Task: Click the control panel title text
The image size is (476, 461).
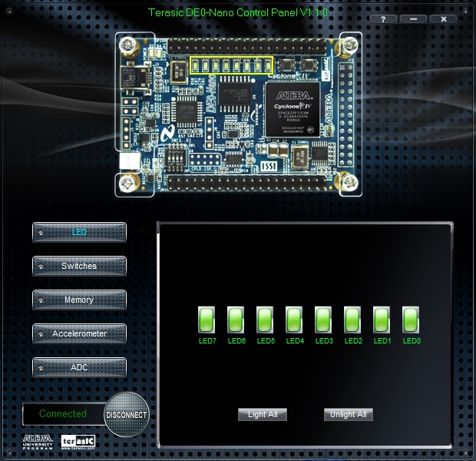Action: [x=238, y=12]
